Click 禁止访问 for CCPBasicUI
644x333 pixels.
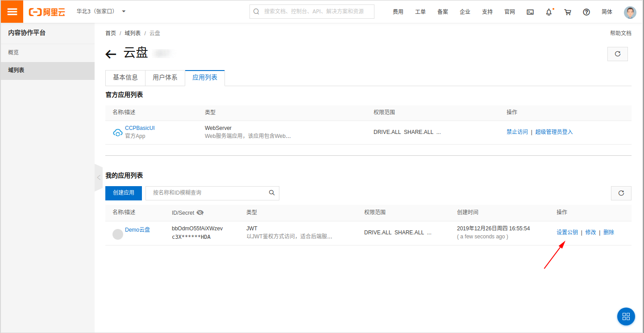click(x=517, y=132)
